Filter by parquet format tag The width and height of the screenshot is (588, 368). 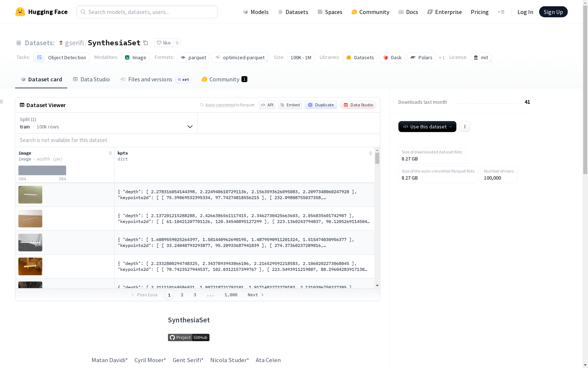click(x=193, y=57)
